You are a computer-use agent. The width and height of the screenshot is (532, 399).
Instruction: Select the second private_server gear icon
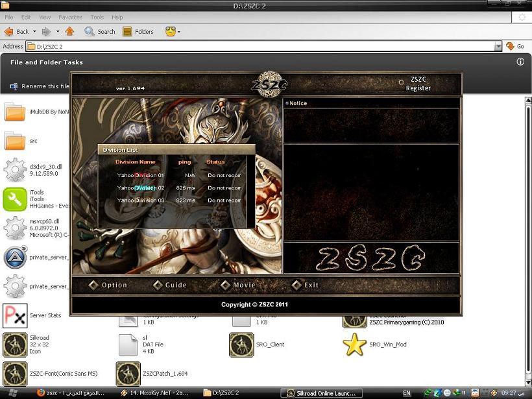(15, 286)
